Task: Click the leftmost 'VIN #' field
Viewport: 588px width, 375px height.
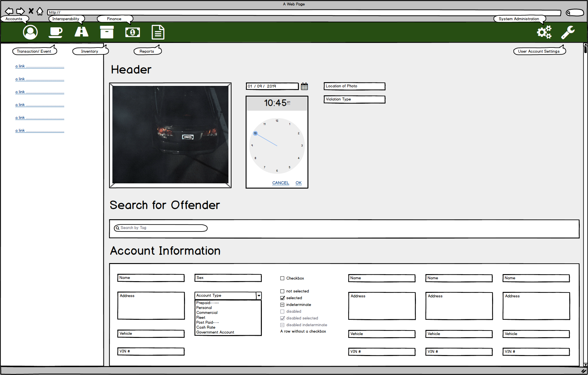Action: tap(151, 351)
